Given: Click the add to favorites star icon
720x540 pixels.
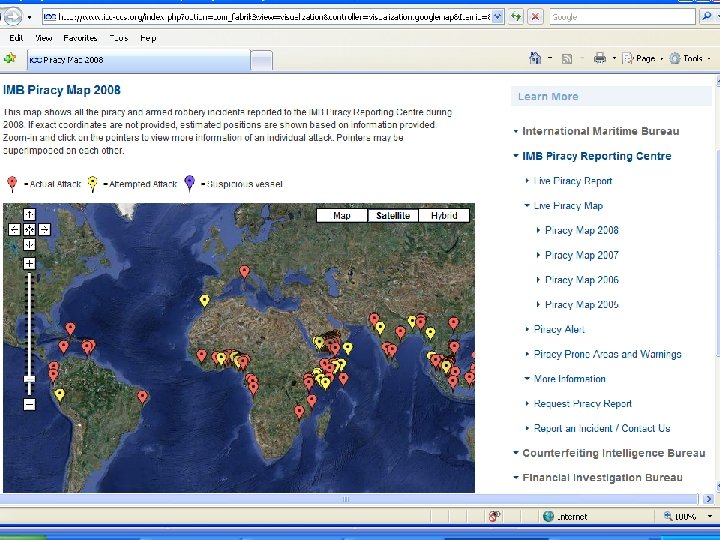Looking at the screenshot, I should [x=10, y=58].
